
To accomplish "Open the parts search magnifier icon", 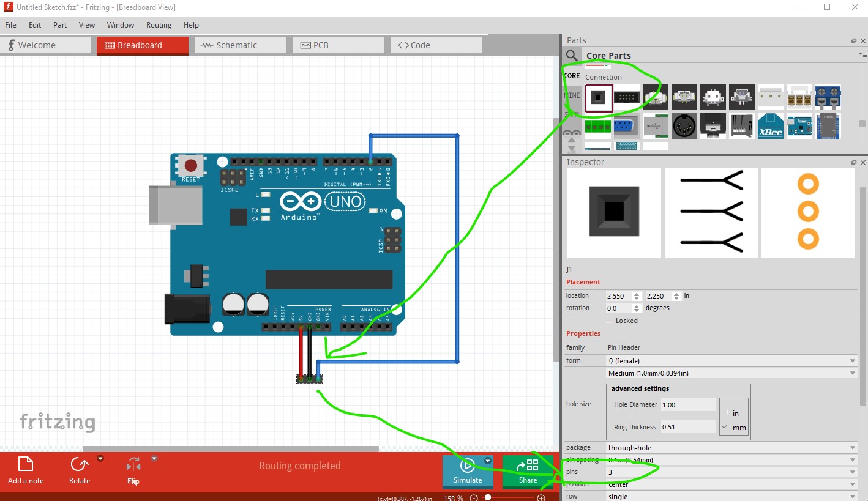I will click(572, 56).
